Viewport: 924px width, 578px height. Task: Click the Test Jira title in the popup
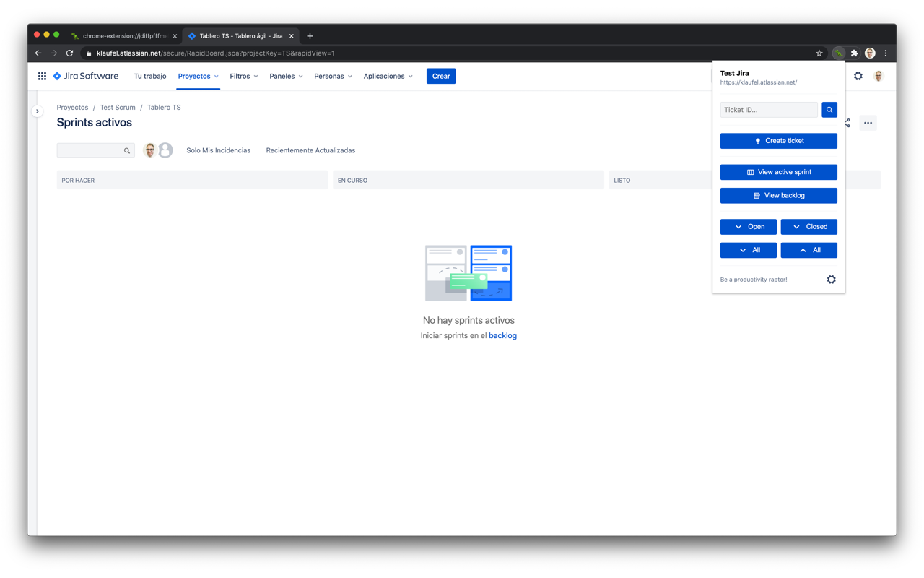pos(735,73)
